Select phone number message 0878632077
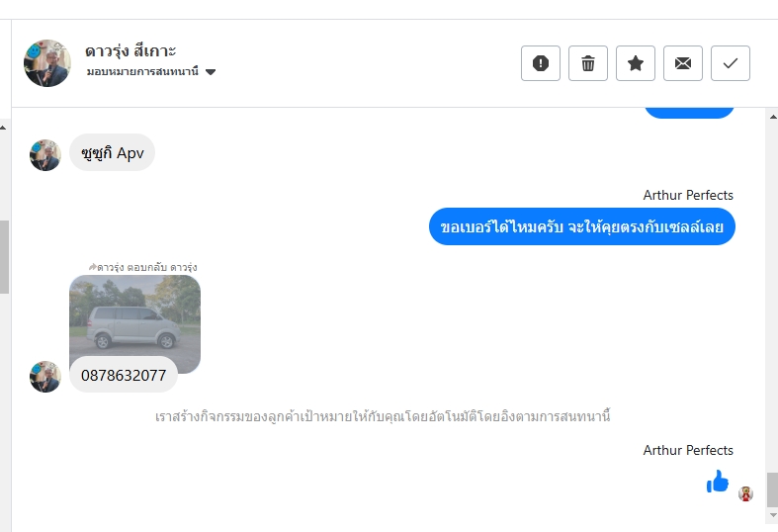 (124, 375)
